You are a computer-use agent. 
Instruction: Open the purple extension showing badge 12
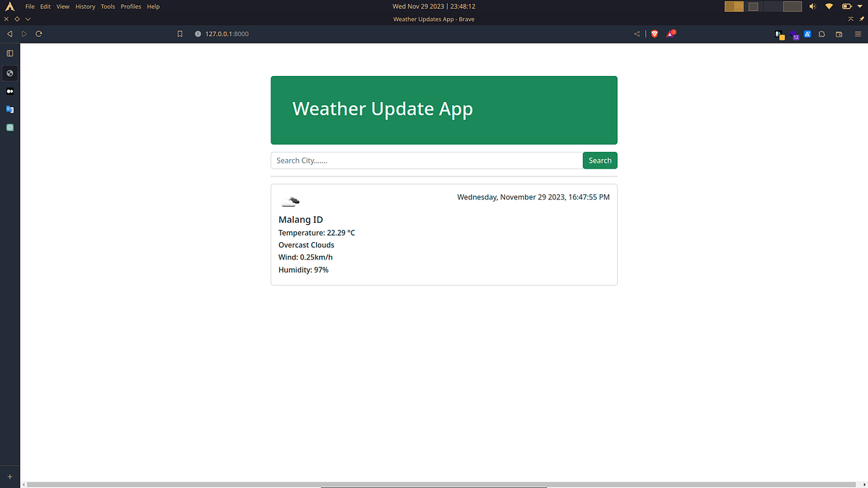(794, 33)
